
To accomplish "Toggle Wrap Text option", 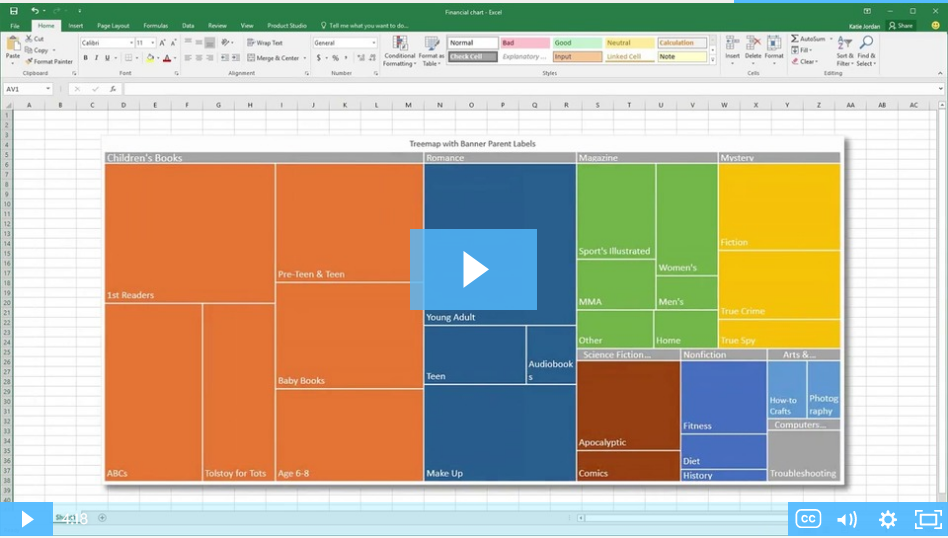I will point(265,43).
